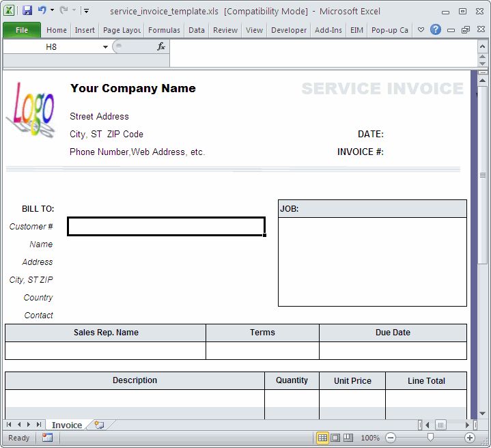Click the Save icon in quick access toolbar

click(27, 11)
